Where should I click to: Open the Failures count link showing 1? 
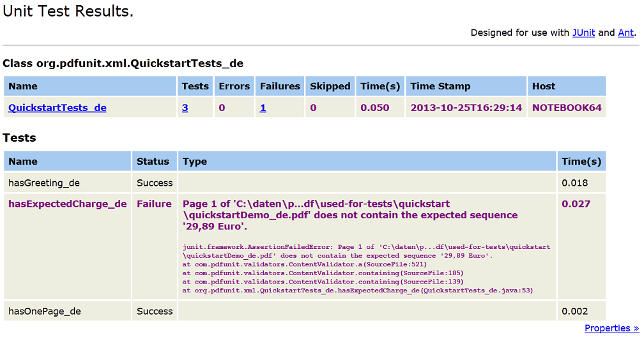click(263, 108)
